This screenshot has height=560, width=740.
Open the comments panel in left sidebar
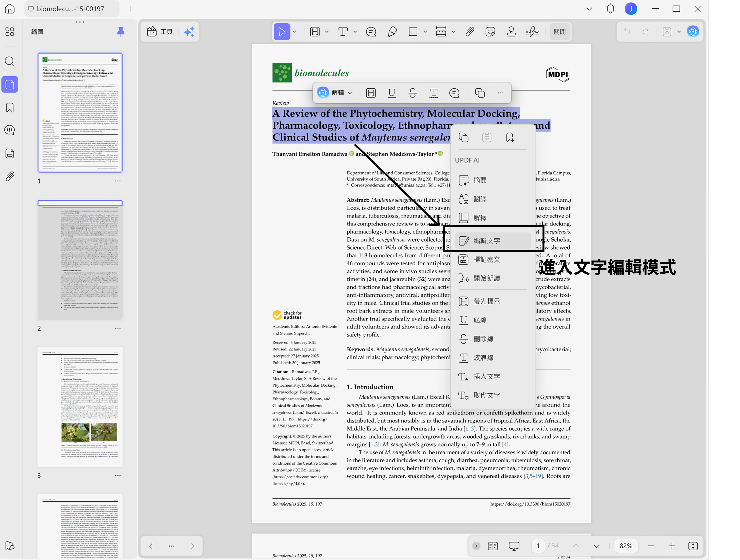10,130
